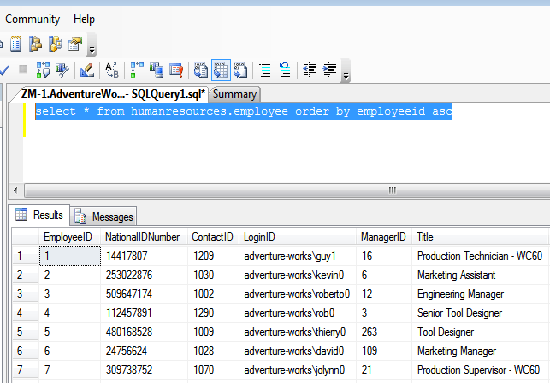Toggle Include Actual Execution Plan
Screen dimensions: 550x383
click(137, 70)
